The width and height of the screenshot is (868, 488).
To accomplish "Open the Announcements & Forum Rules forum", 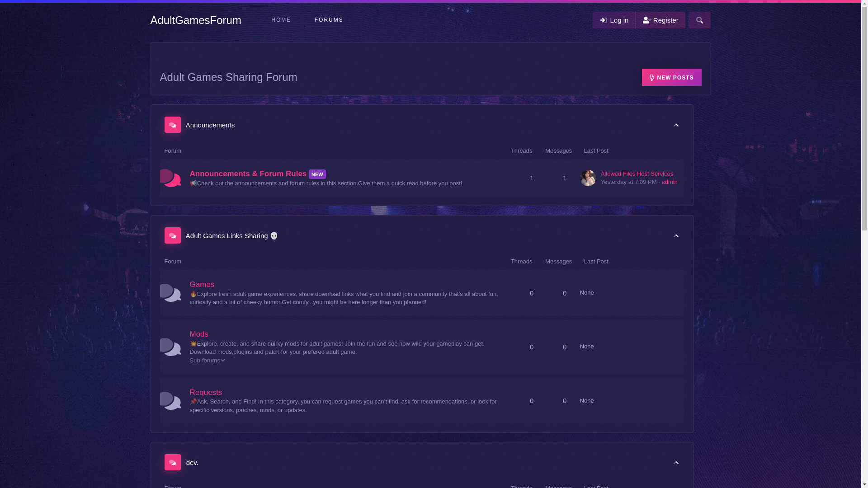I will pyautogui.click(x=248, y=174).
